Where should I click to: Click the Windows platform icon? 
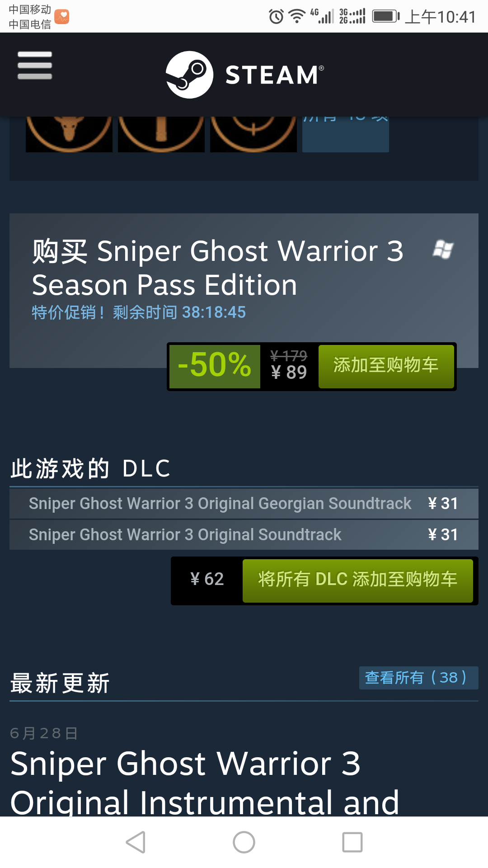(443, 250)
